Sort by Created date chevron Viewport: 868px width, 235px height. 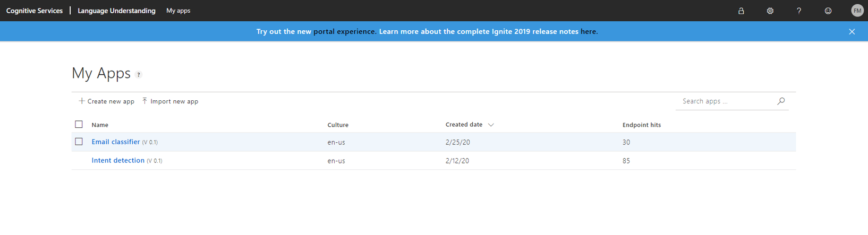pyautogui.click(x=491, y=125)
